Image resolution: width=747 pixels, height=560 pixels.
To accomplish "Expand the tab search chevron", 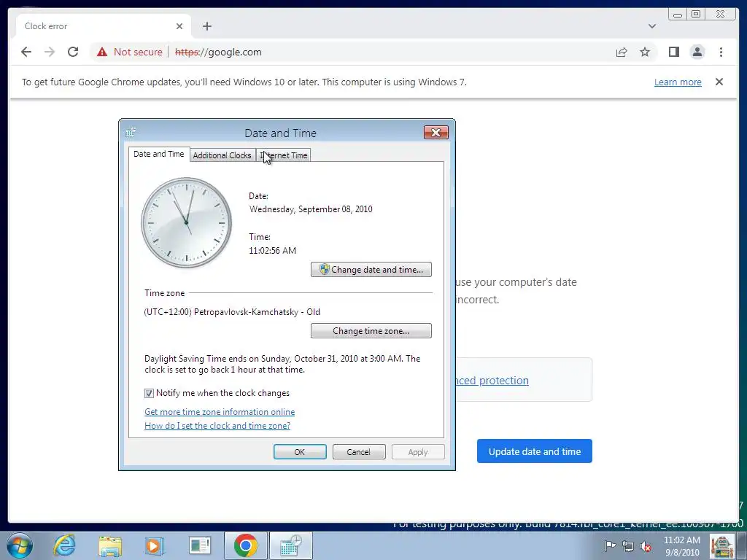I will click(652, 26).
